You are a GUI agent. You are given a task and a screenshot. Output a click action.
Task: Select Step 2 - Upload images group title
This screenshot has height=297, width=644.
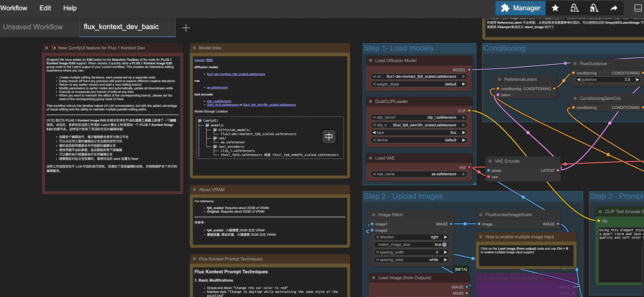(403, 196)
